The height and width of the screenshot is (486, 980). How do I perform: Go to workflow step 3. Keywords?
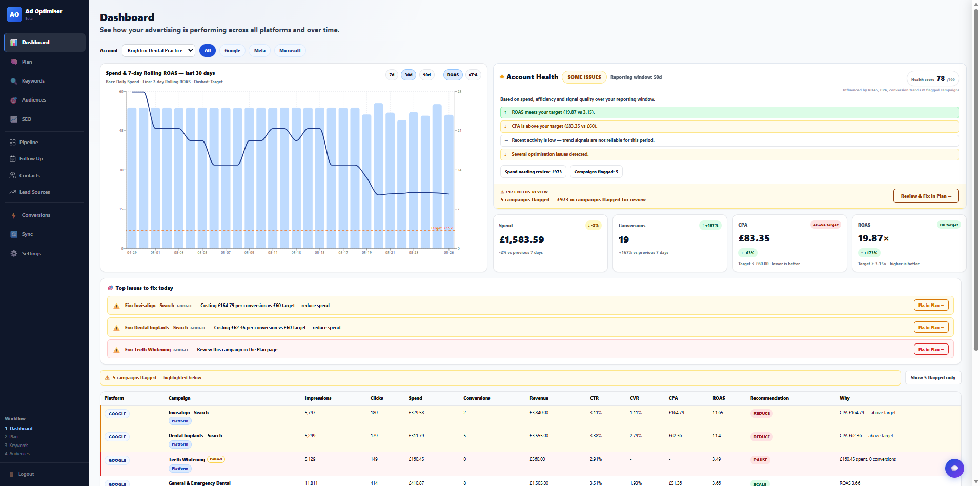(x=16, y=445)
